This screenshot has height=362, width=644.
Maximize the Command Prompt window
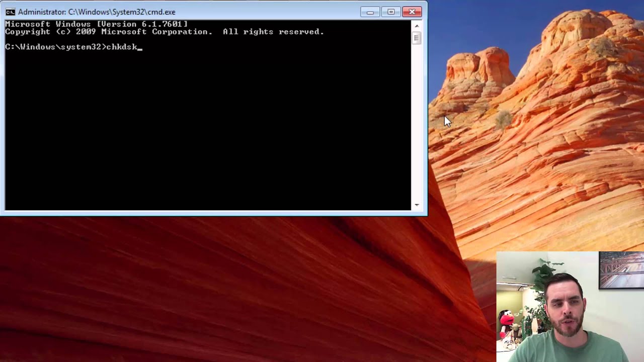391,11
